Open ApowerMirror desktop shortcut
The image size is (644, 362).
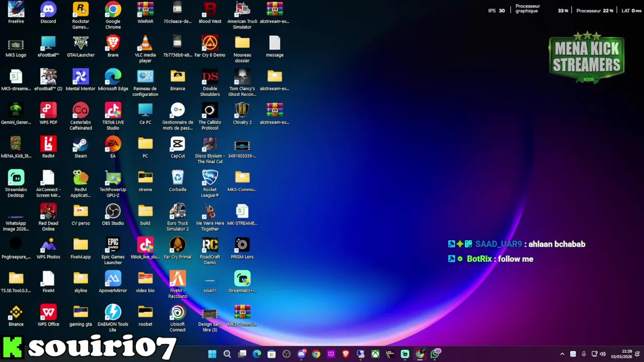[113, 282]
